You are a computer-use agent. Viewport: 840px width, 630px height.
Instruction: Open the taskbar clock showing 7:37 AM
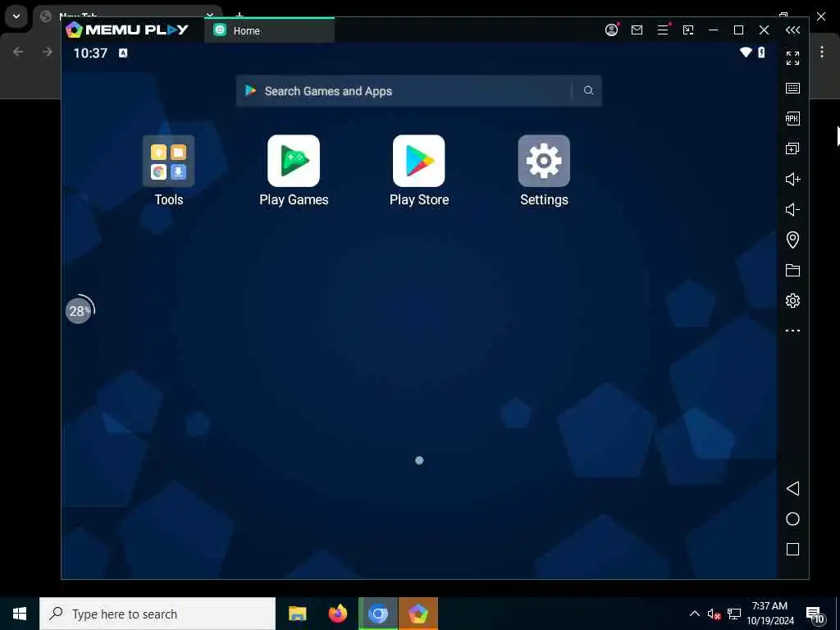(769, 614)
